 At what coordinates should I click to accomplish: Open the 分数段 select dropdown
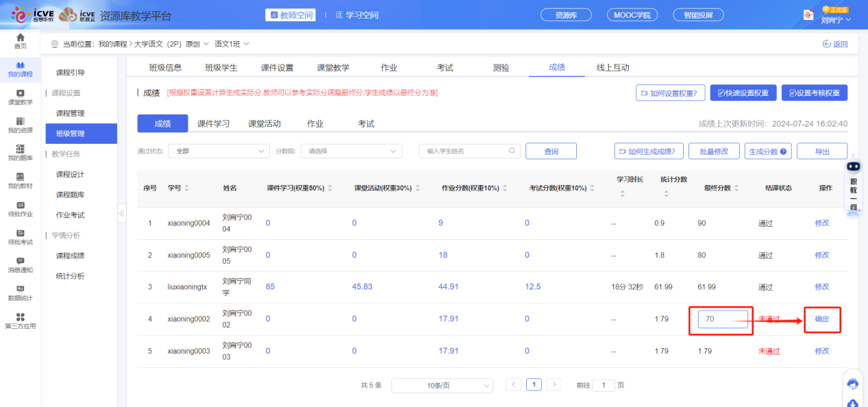(x=351, y=151)
